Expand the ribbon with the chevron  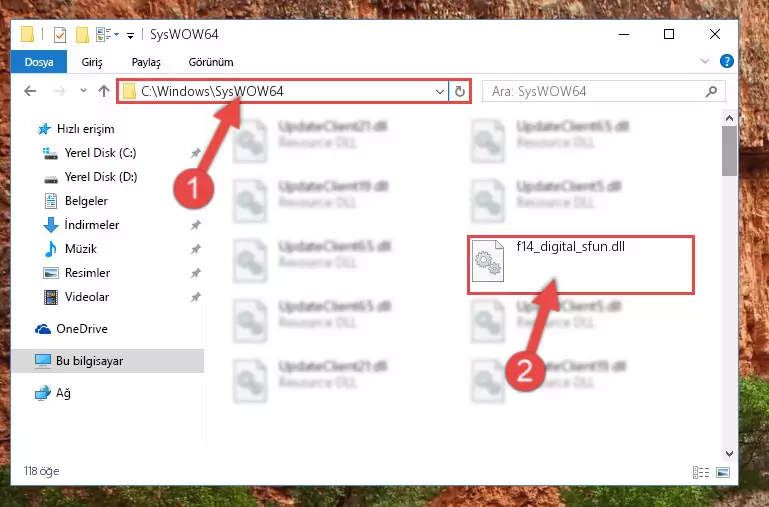pos(705,61)
